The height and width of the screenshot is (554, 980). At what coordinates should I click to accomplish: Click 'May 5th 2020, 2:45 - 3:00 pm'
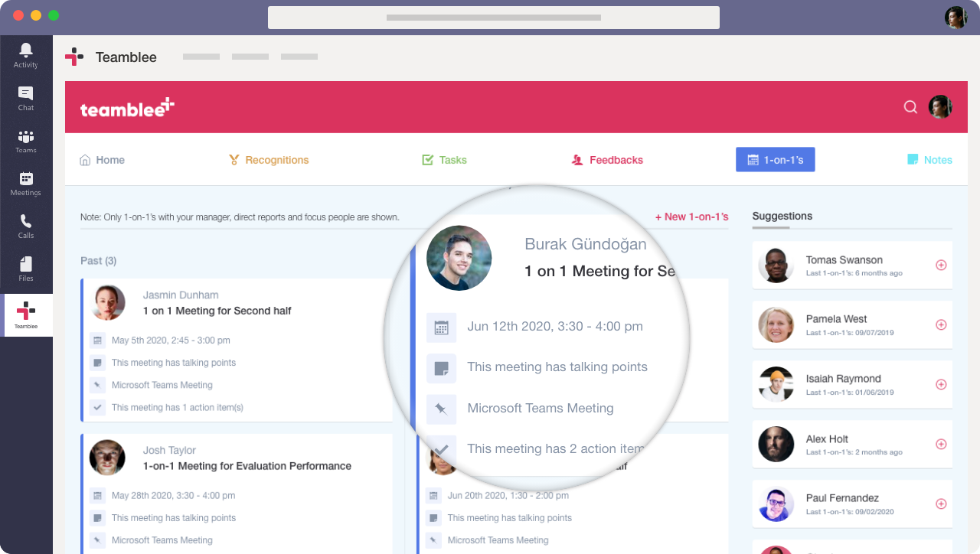(x=171, y=341)
